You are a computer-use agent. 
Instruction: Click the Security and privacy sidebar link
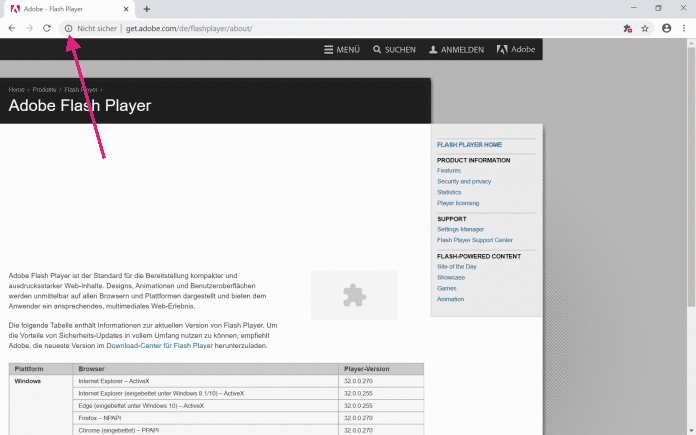464,181
